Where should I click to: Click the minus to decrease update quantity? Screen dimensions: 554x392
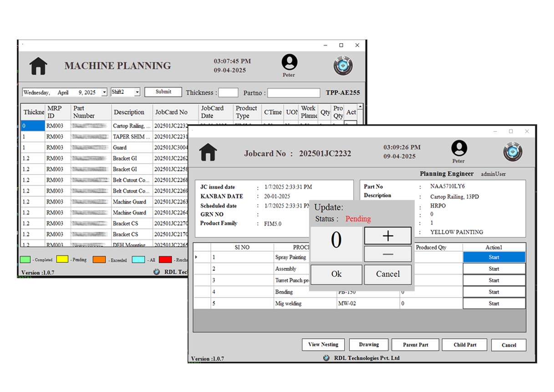point(387,254)
